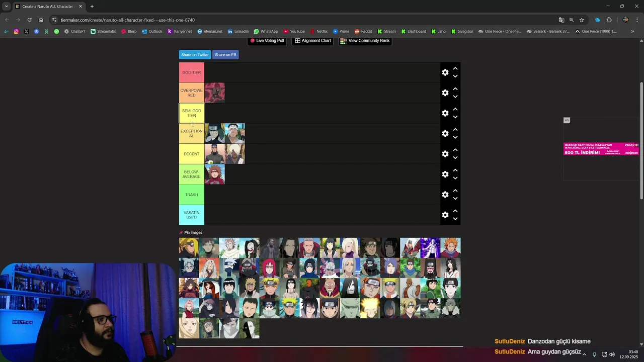
Task: Open settings gear for SEMI GOD TIER row
Action: pos(445,113)
